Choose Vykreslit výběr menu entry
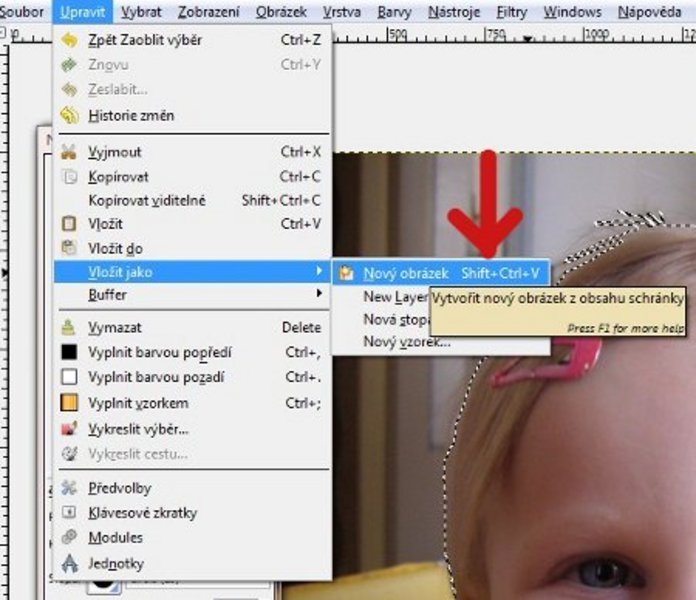Viewport: 696px width, 600px height. (192, 429)
